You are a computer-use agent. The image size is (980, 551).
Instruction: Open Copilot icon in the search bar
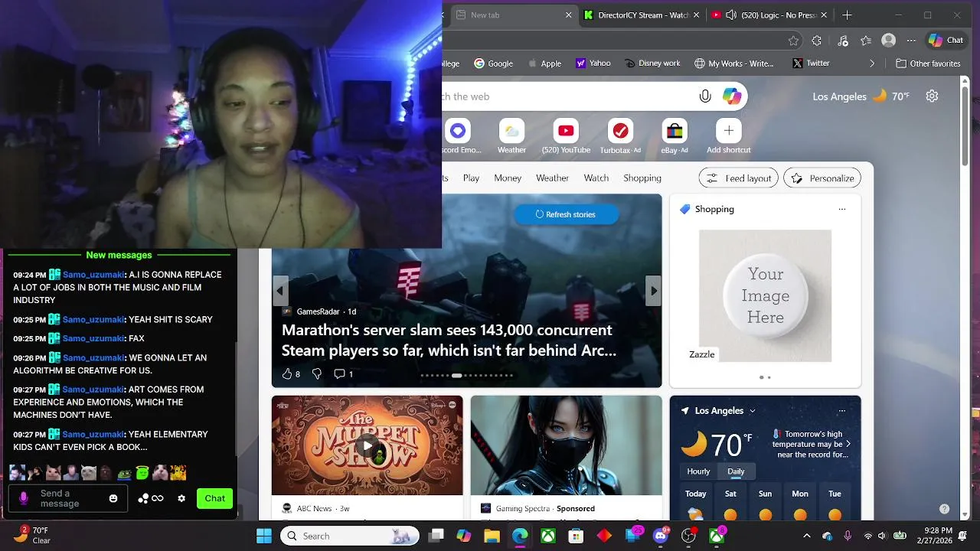[732, 96]
